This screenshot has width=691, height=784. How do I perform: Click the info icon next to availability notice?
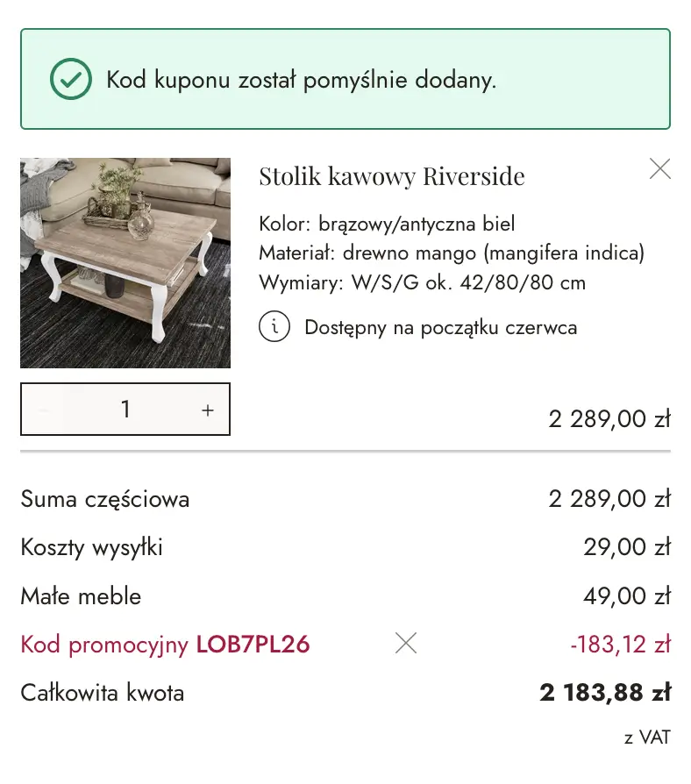(x=275, y=326)
